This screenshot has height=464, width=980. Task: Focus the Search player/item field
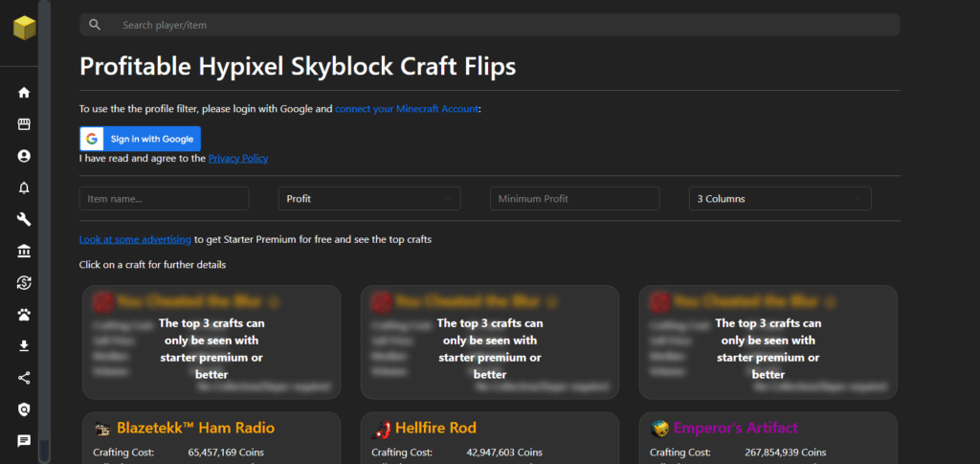coord(489,25)
